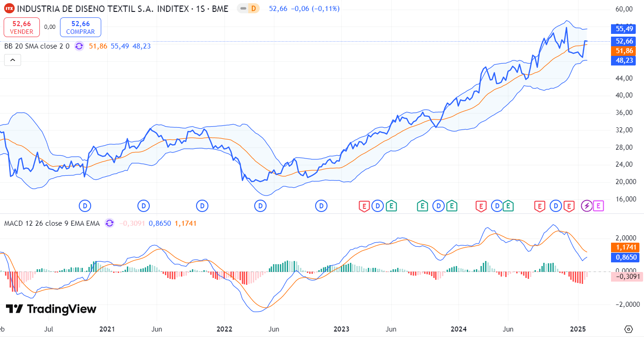Click the Jul label on time axis

(x=49, y=329)
